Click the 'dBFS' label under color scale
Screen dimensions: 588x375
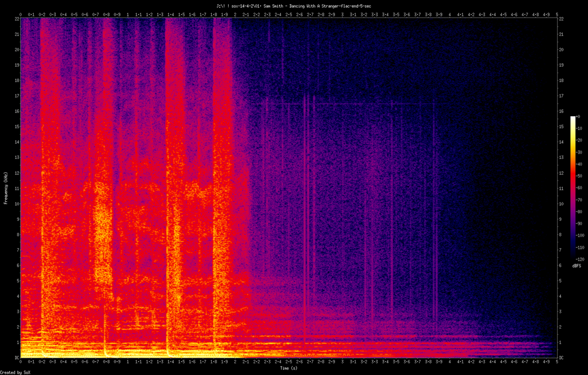tap(577, 266)
